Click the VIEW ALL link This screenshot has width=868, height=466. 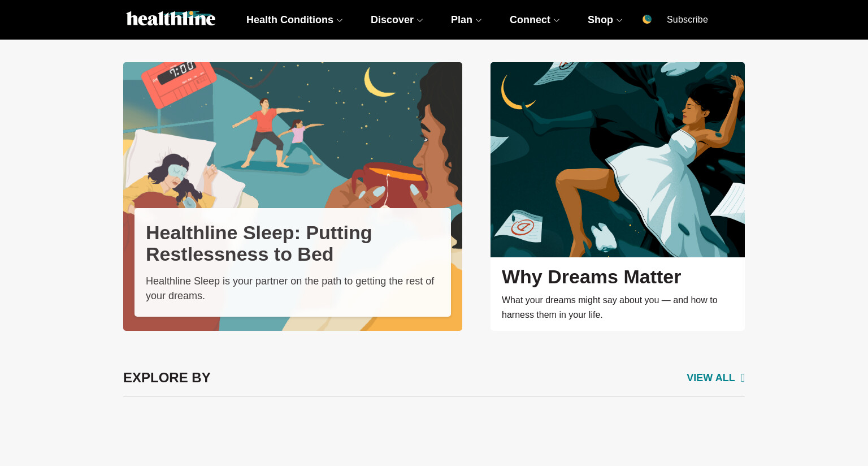pos(710,378)
